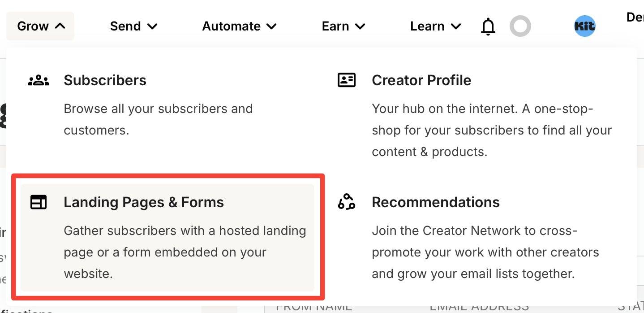Open the Earn dropdown menu

343,26
